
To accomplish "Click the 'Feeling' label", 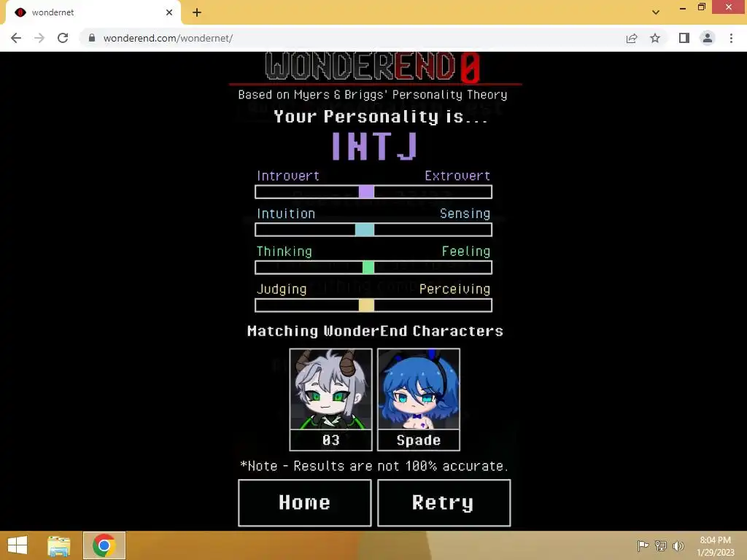I will click(466, 252).
